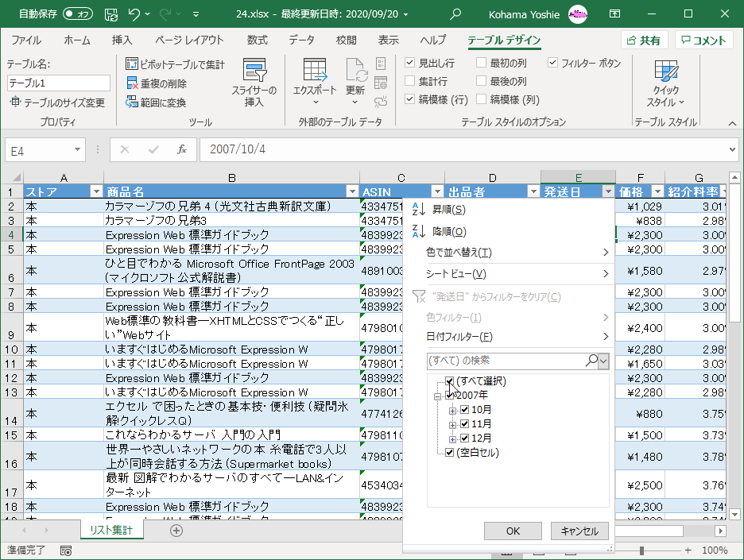This screenshot has width=744, height=560.
Task: Uncheck 10月 in filter list
Action: click(464, 410)
